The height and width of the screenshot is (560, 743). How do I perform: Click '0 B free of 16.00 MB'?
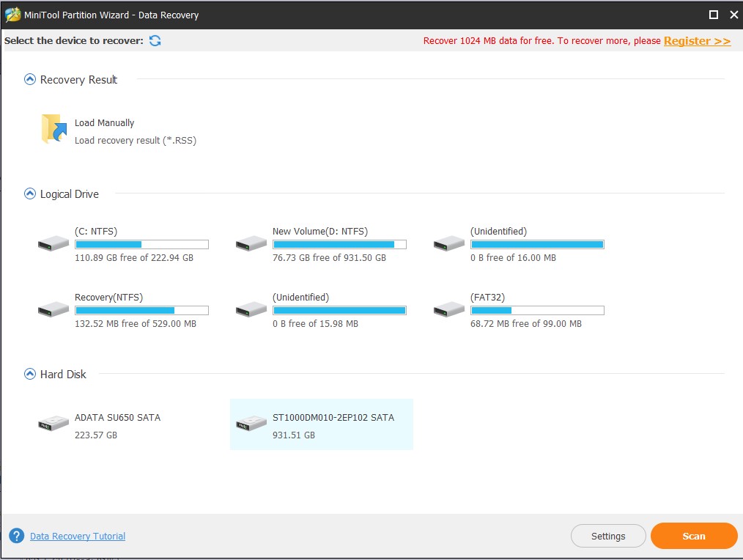pos(513,257)
